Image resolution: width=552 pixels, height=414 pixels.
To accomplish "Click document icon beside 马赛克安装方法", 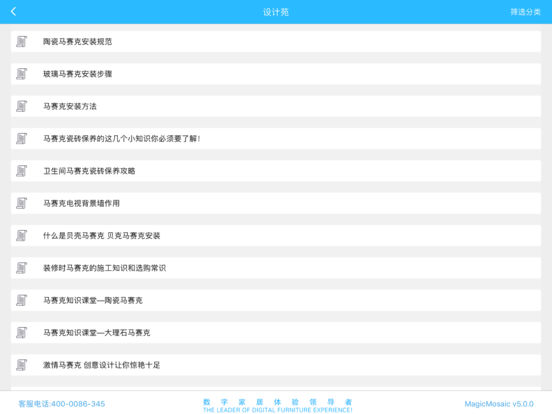I will 21,106.
